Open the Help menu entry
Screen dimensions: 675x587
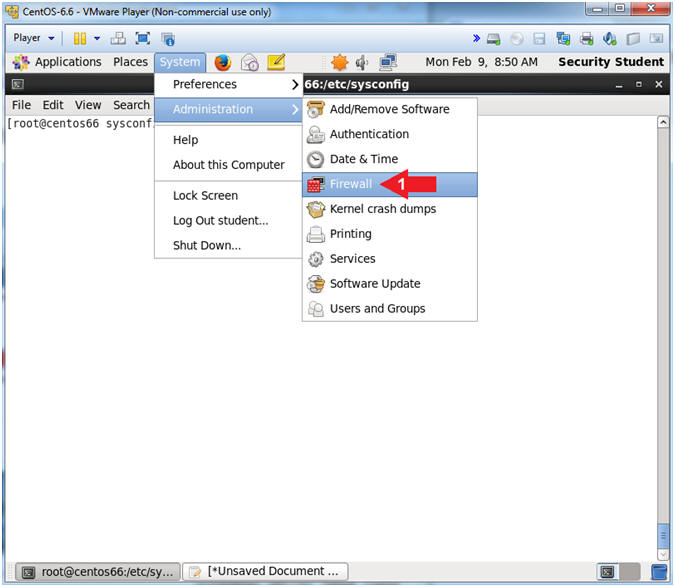click(228, 140)
